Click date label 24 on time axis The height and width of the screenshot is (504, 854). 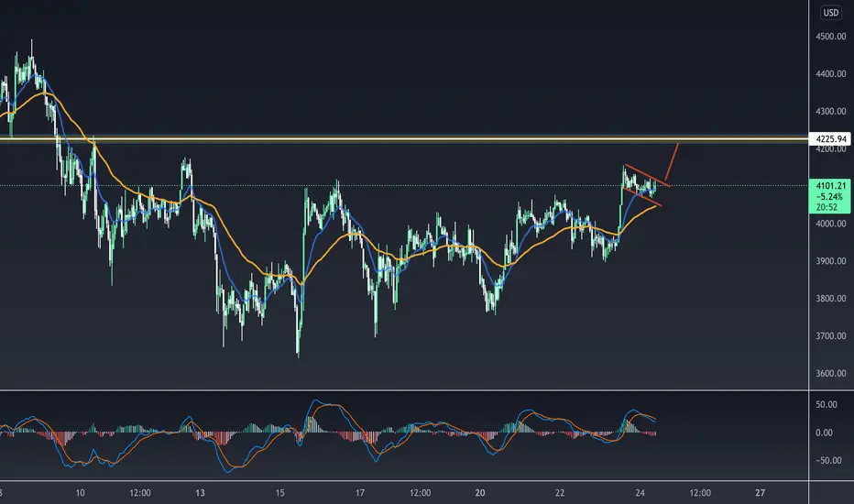click(640, 493)
